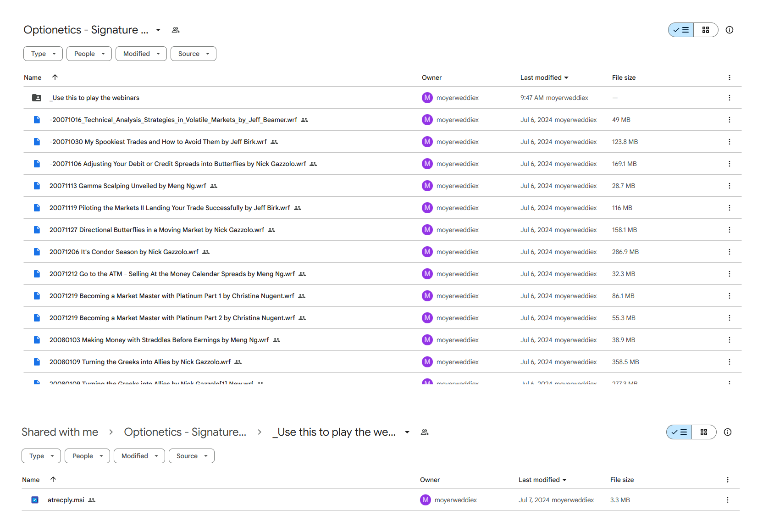Image resolution: width=774 pixels, height=532 pixels.
Task: Open more actions for Market Master Part 1 file
Action: pyautogui.click(x=730, y=296)
